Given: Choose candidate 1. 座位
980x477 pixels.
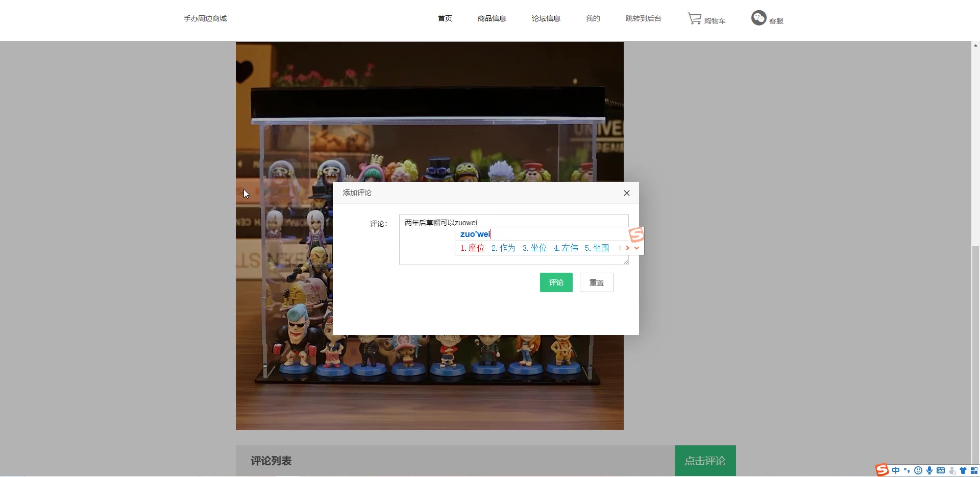Looking at the screenshot, I should (472, 248).
